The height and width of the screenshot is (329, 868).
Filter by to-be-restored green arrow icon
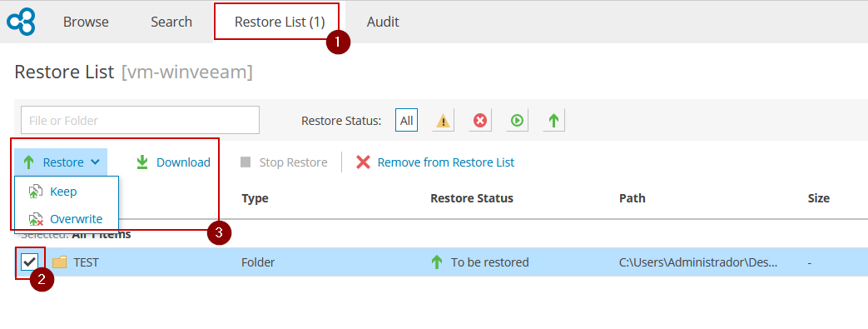click(553, 120)
